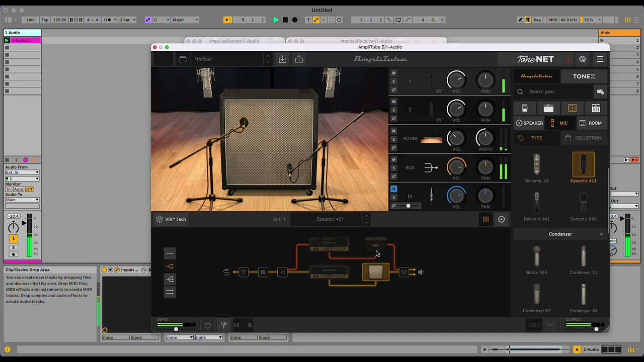Open the tuner icon in bottom bar
Image resolution: width=644 pixels, height=362 pixels.
223,325
